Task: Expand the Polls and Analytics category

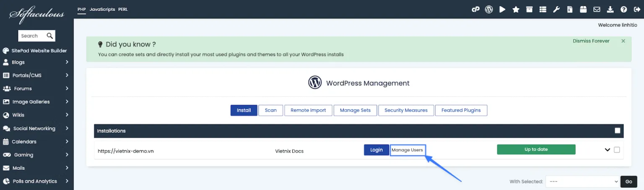Action: click(x=67, y=181)
